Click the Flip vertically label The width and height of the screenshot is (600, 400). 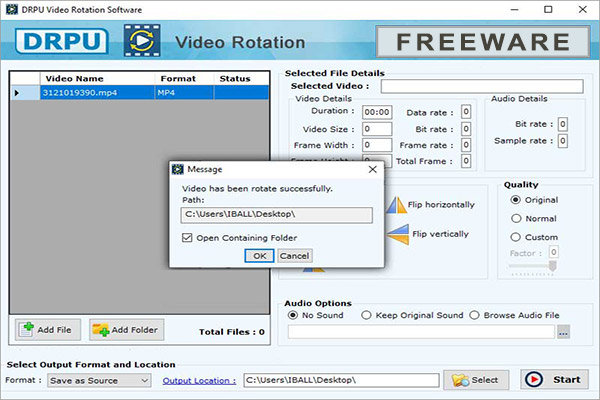pos(440,234)
